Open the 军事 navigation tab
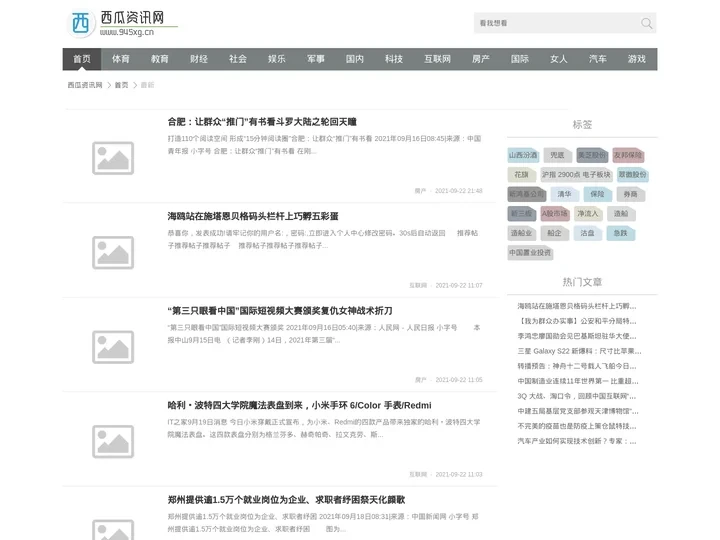The width and height of the screenshot is (720, 540). click(316, 59)
